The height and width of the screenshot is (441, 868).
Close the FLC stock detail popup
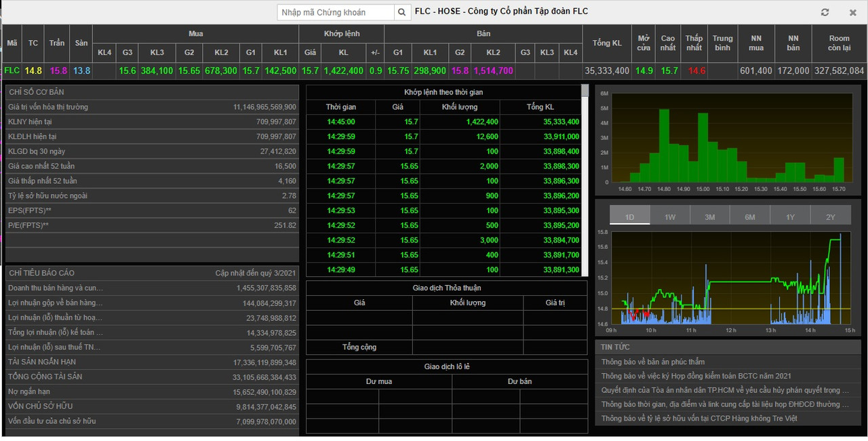[853, 12]
